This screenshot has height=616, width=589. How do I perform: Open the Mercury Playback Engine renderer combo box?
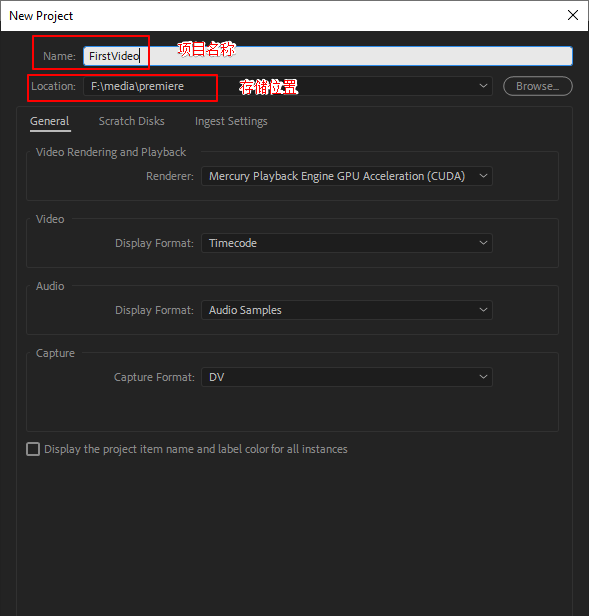tap(347, 176)
